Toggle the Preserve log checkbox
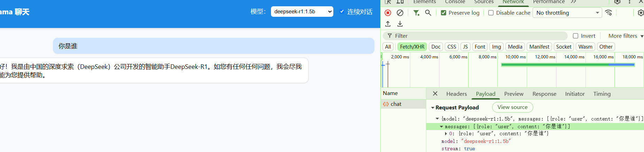 point(443,13)
